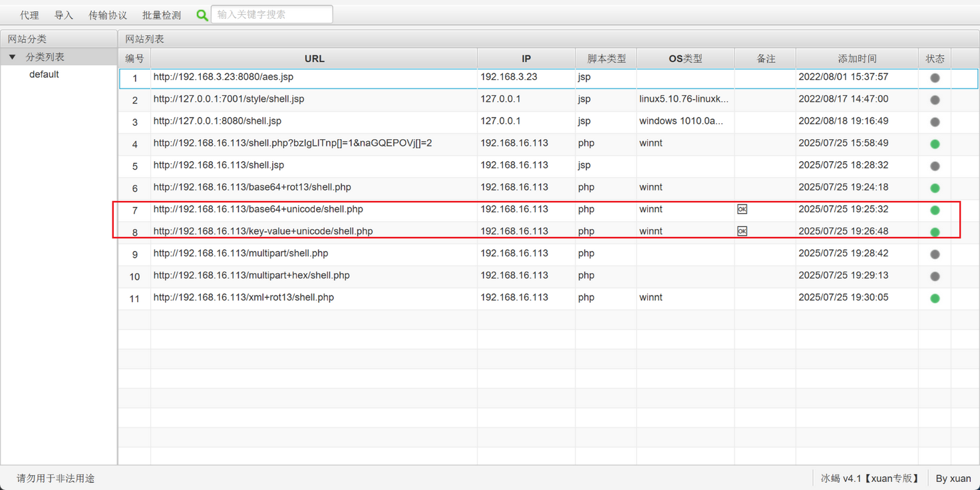Click green status dot for base64+unicode row
Viewport: 980px width, 490px height.
pyautogui.click(x=935, y=210)
